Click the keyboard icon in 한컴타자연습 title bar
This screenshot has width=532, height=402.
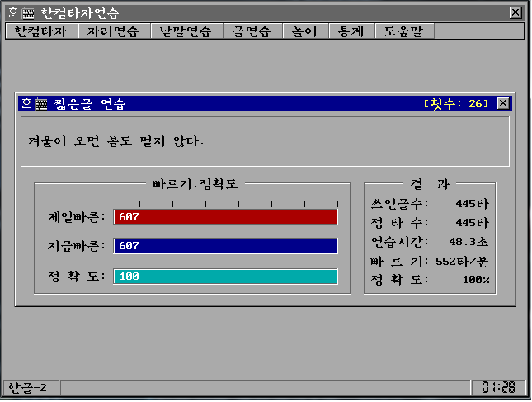pyautogui.click(x=29, y=13)
